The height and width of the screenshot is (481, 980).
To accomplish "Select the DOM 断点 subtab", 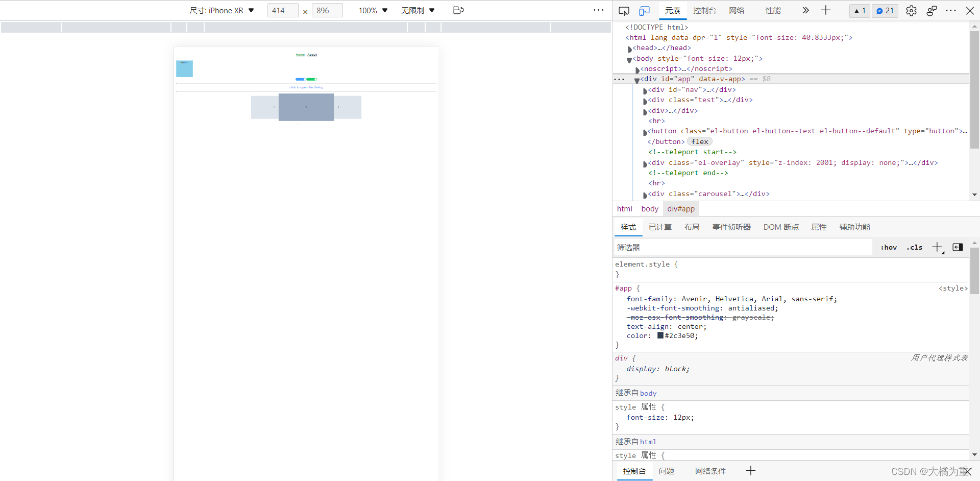I will [x=781, y=227].
